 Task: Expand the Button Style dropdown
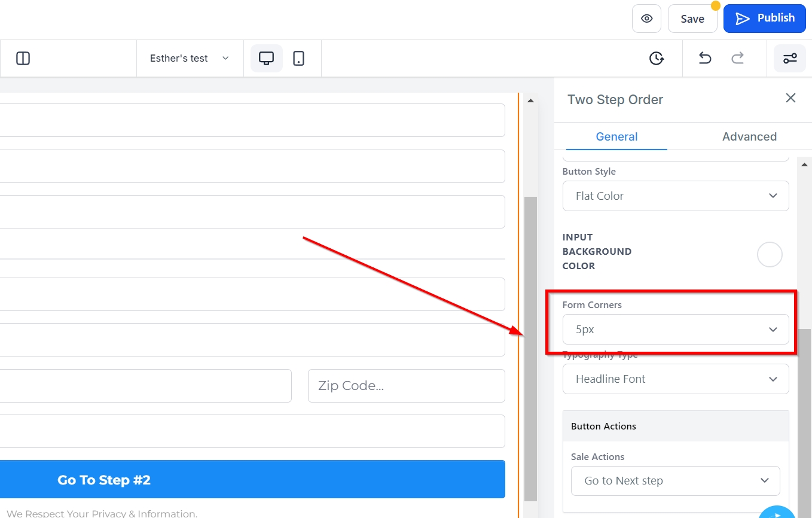[675, 196]
